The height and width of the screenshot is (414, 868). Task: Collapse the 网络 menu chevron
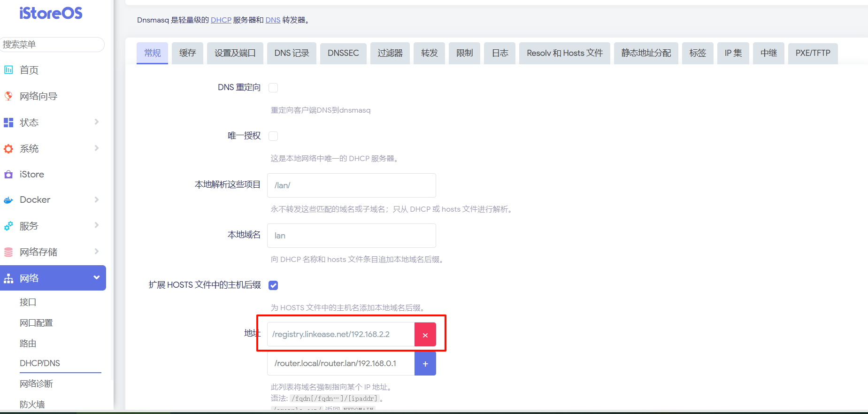[x=97, y=277]
